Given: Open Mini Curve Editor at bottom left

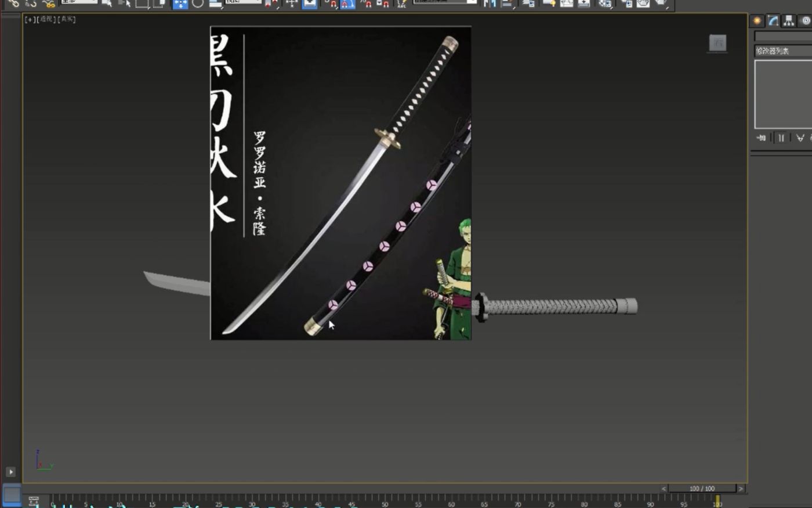Looking at the screenshot, I should tap(33, 500).
